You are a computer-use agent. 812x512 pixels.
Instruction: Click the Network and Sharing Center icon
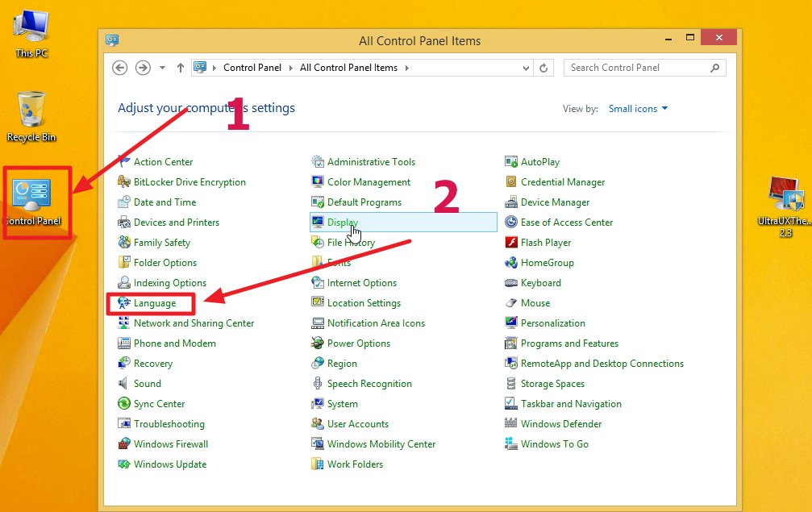pyautogui.click(x=123, y=323)
